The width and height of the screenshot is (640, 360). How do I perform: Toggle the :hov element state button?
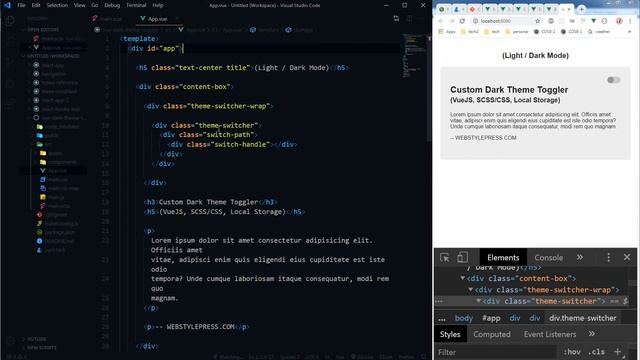coord(572,352)
